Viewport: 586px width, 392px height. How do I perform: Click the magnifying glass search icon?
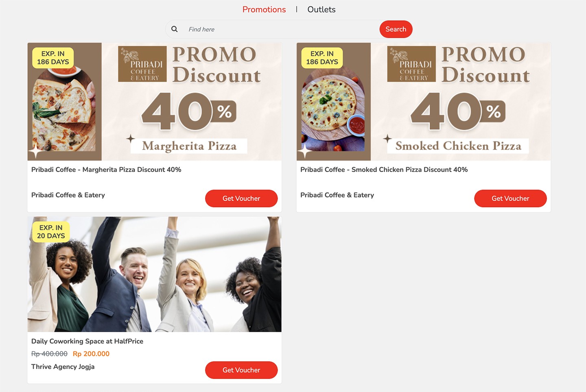click(174, 29)
